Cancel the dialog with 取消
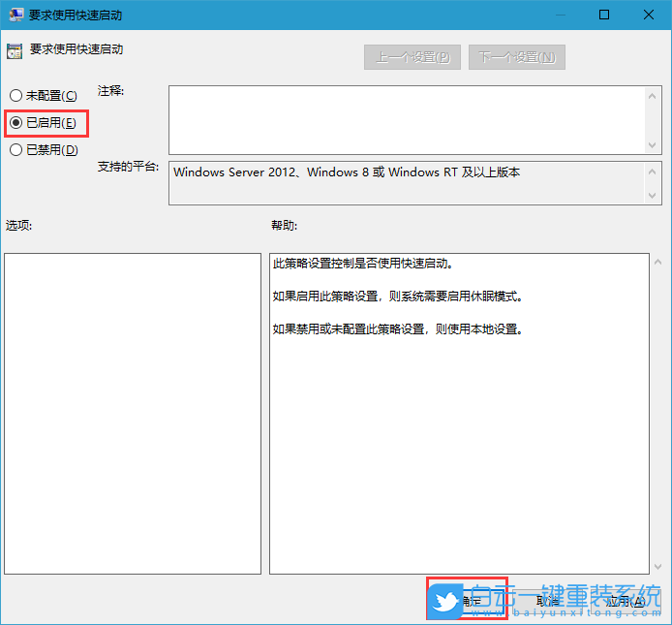672x625 pixels. (547, 601)
